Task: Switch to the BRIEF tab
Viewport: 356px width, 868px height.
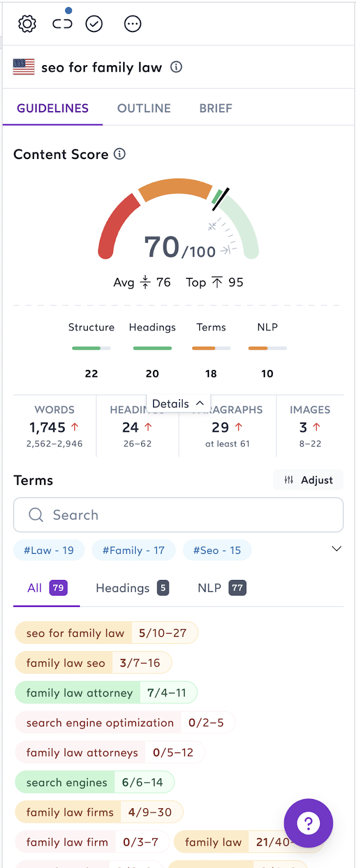Action: [215, 108]
